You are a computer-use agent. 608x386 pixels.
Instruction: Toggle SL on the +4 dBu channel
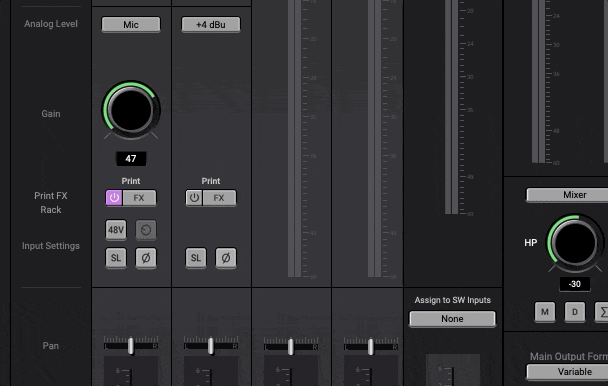click(x=196, y=258)
